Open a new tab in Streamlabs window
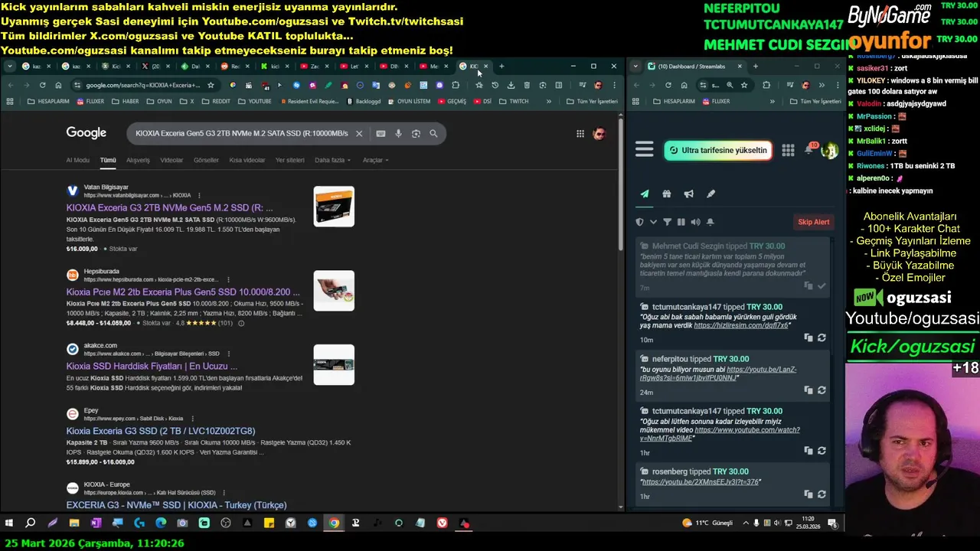 tap(755, 67)
